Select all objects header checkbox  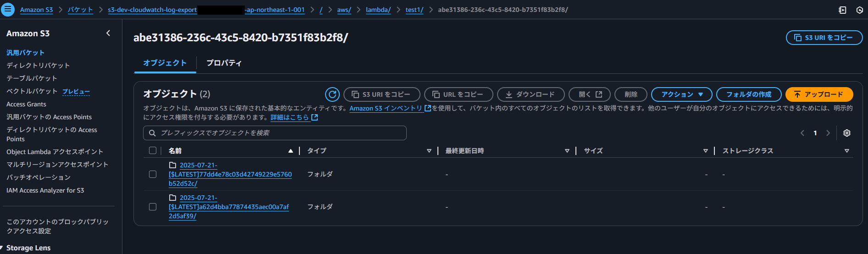pyautogui.click(x=153, y=150)
